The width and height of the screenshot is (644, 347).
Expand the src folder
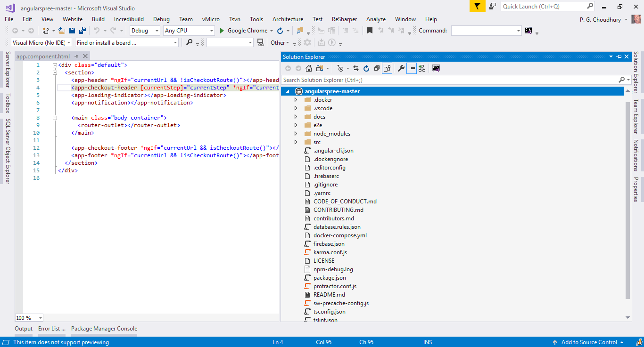296,142
